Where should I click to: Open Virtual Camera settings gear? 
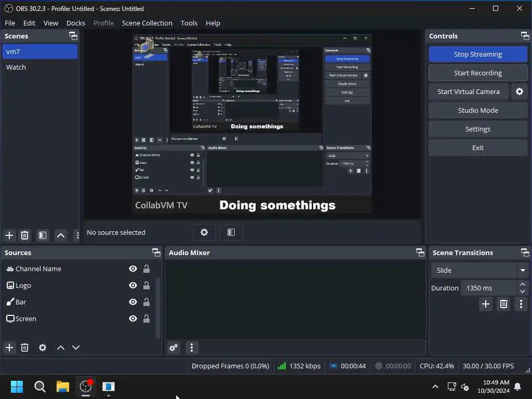520,91
